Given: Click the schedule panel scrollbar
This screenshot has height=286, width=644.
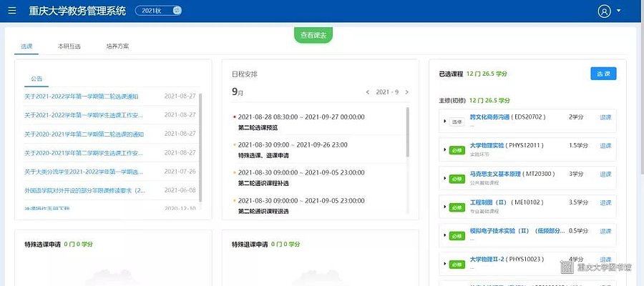Looking at the screenshot, I should [x=407, y=132].
